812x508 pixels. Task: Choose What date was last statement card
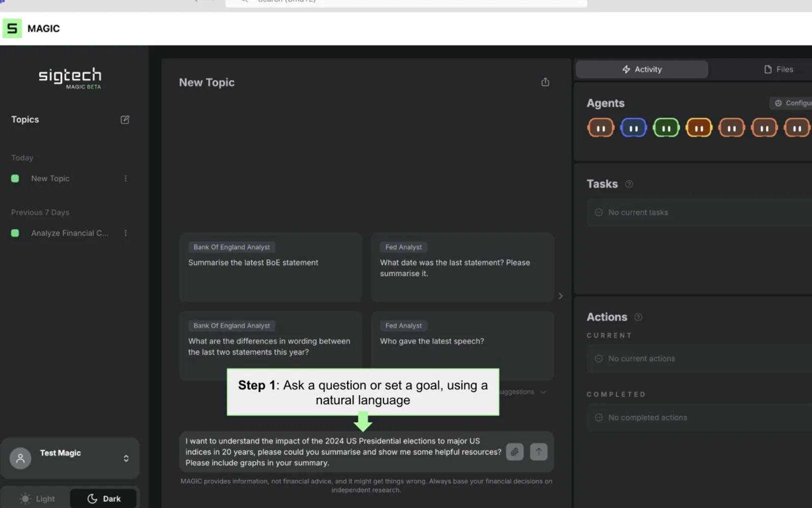(462, 267)
